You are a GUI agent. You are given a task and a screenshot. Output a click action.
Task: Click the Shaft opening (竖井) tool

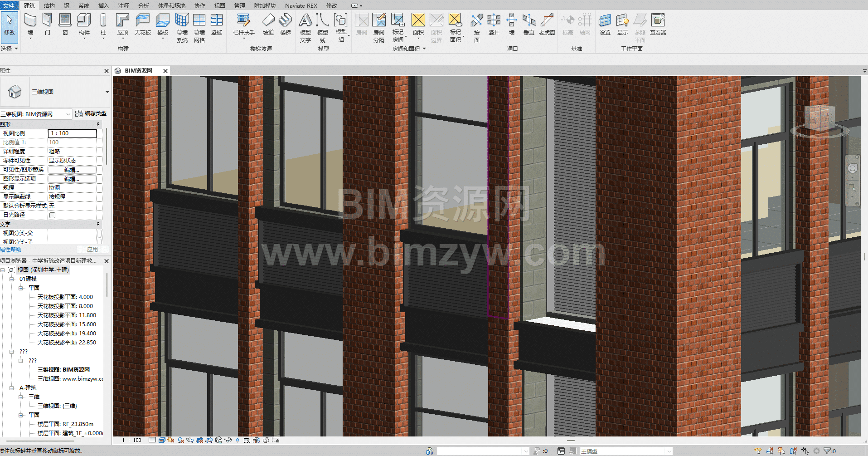[x=494, y=24]
